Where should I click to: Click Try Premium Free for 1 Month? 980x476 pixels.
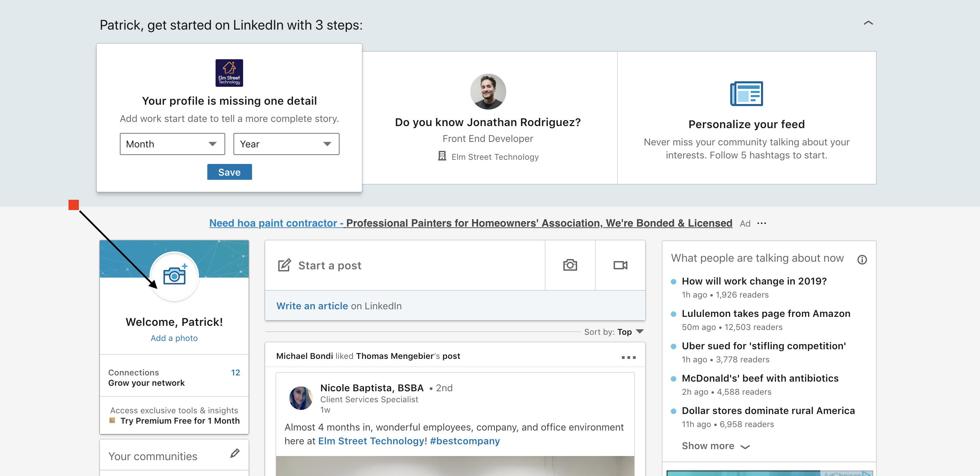pos(180,421)
